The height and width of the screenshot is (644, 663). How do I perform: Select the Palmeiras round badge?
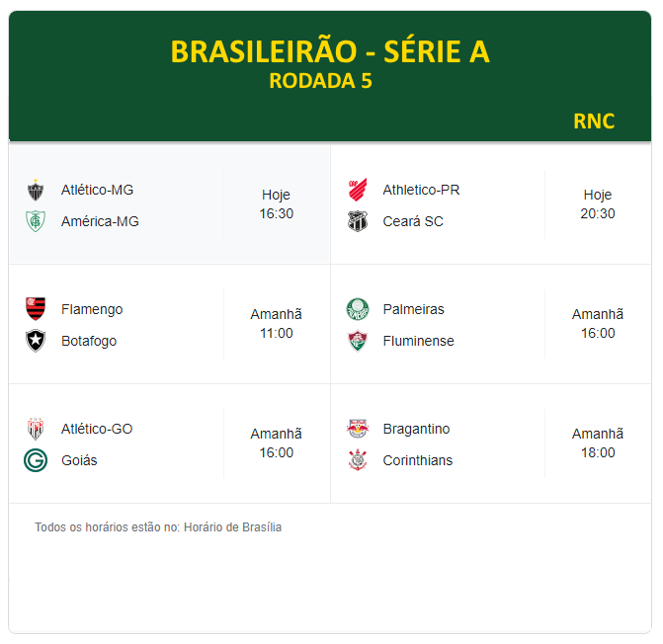click(358, 309)
